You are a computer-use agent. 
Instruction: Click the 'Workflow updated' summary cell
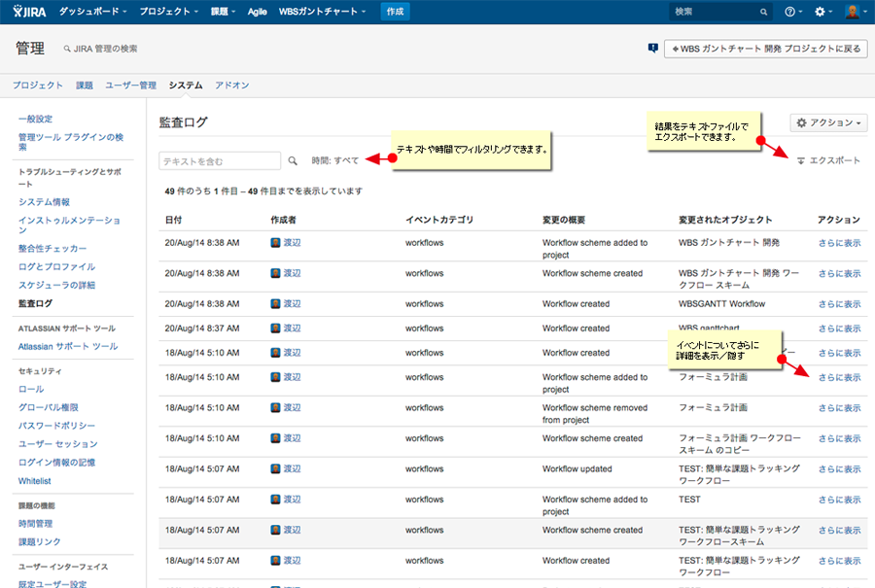[x=577, y=469]
